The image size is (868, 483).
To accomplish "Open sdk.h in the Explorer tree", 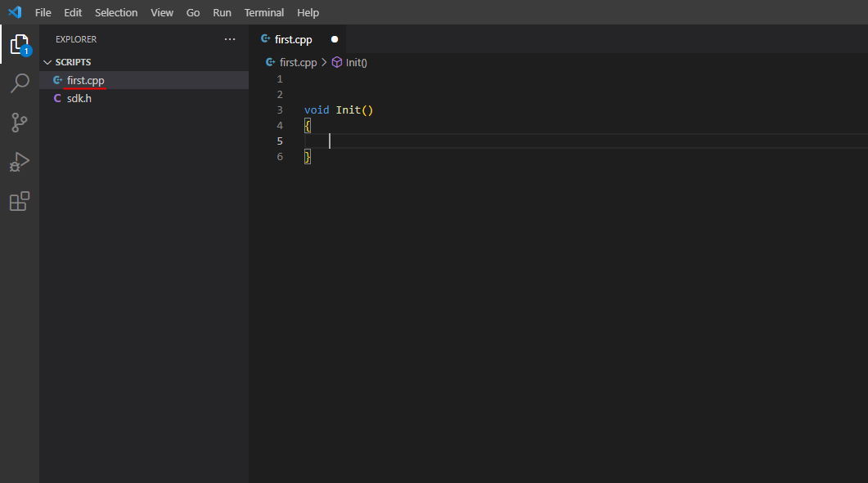I will pos(144,98).
